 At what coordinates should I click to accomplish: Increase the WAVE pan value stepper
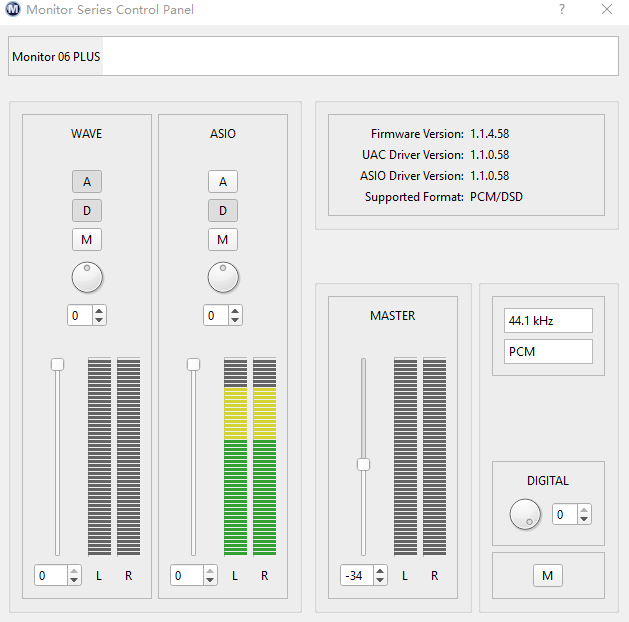99,311
